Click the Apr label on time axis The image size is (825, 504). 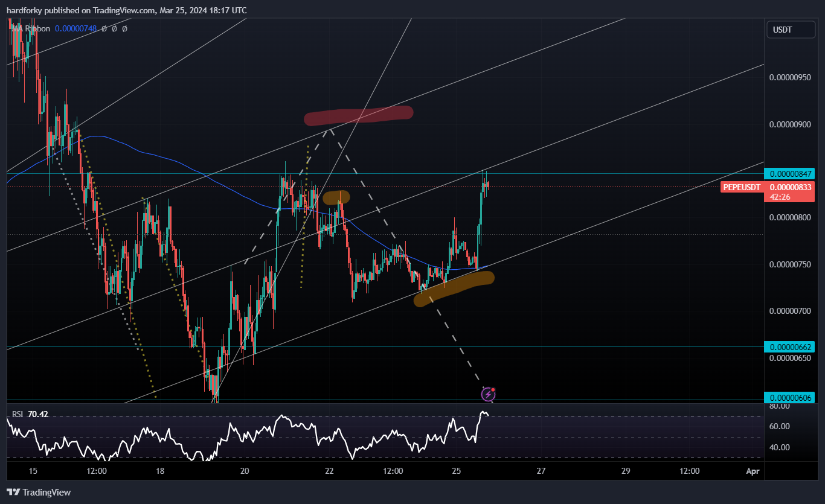[753, 471]
